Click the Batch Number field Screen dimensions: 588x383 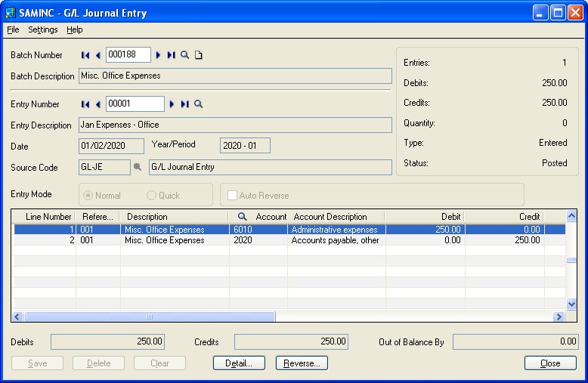[128, 54]
